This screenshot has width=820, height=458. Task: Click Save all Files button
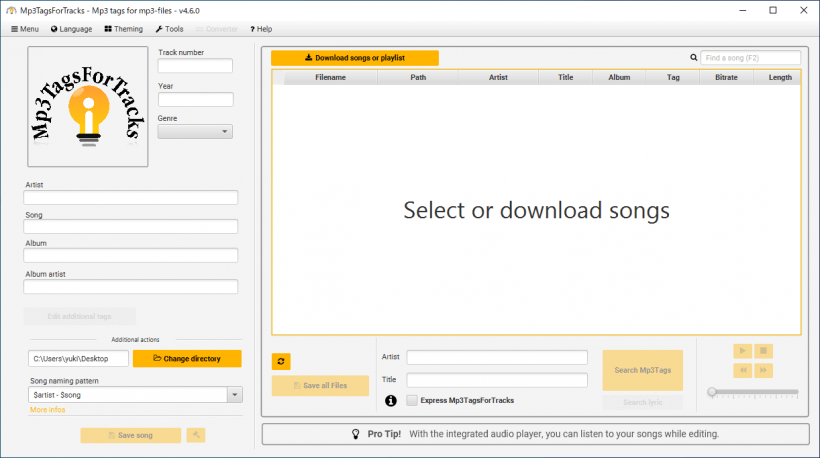[320, 385]
